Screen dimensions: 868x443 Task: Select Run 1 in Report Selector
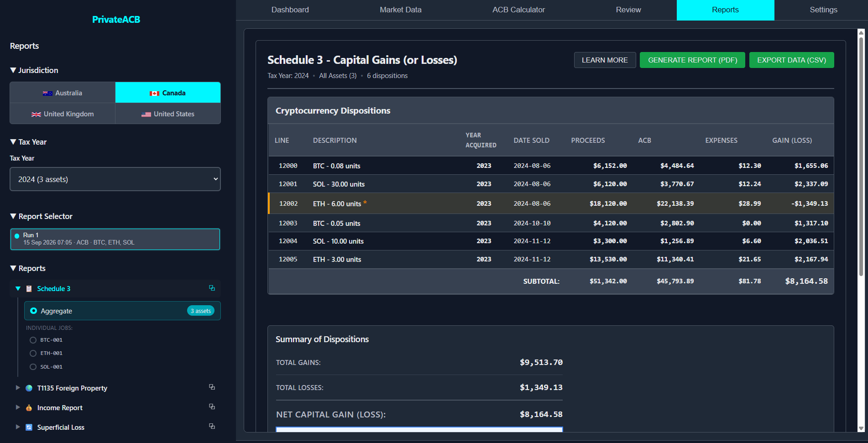pos(115,239)
